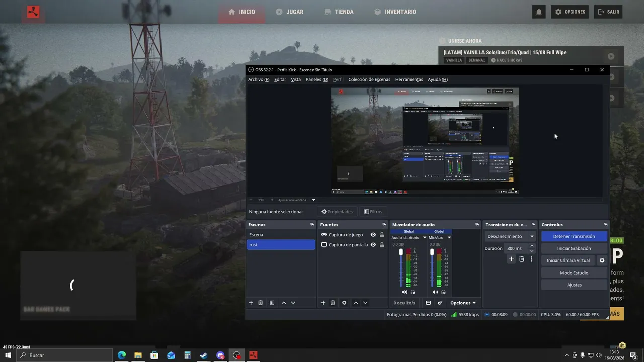Image resolution: width=644 pixels, height=362 pixels.
Task: Add a new source in Fuentes panel
Action: (323, 303)
